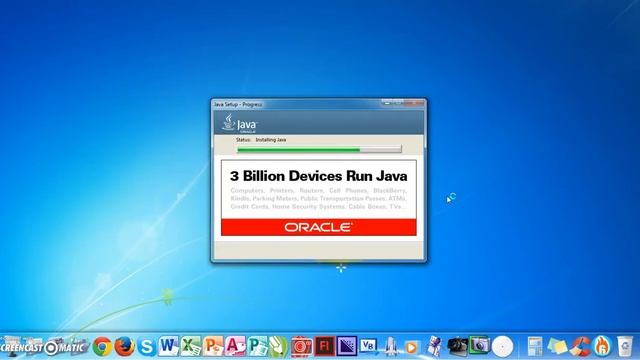This screenshot has width=640, height=360.
Task: Click the "3 Billion Devices Run Java" headline
Action: 319,176
